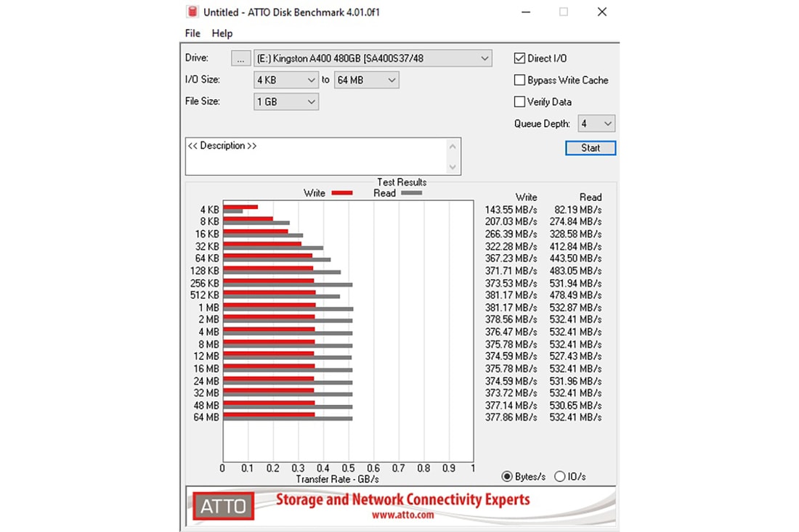
Task: Click the gray Read legend swatch
Action: (x=412, y=193)
